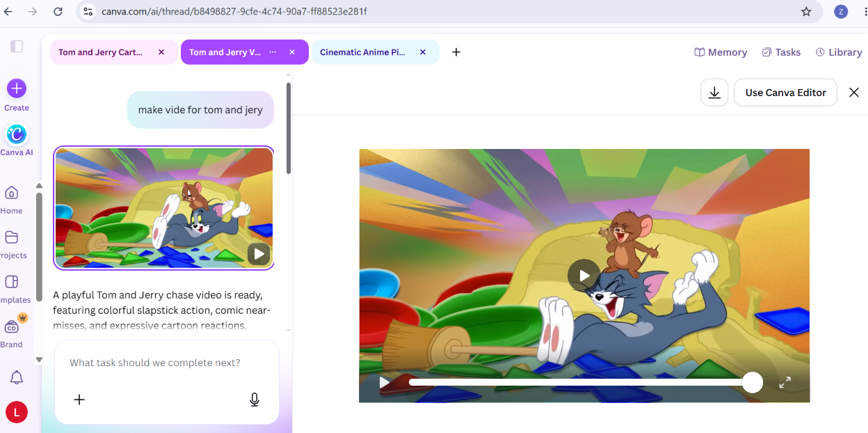Click the video progress slider handle
The width and height of the screenshot is (868, 433).
coord(753,382)
